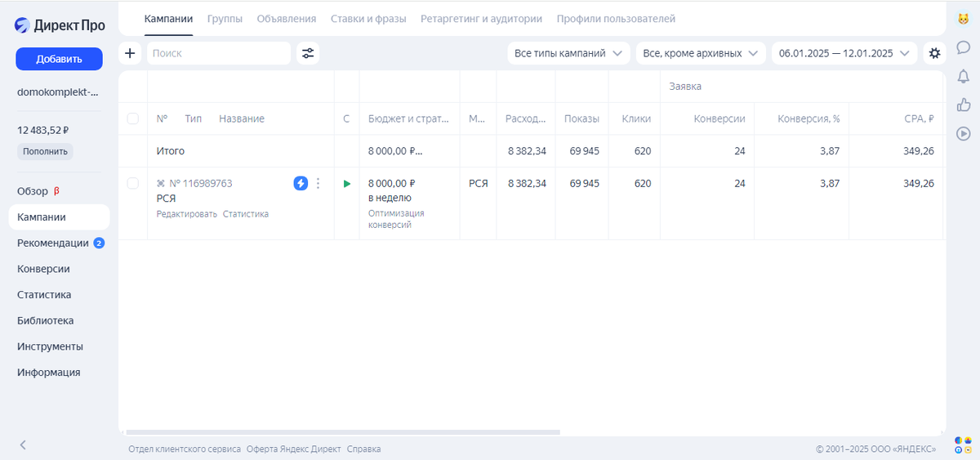Open the notifications bell icon
Viewport: 980px width, 460px height.
963,76
